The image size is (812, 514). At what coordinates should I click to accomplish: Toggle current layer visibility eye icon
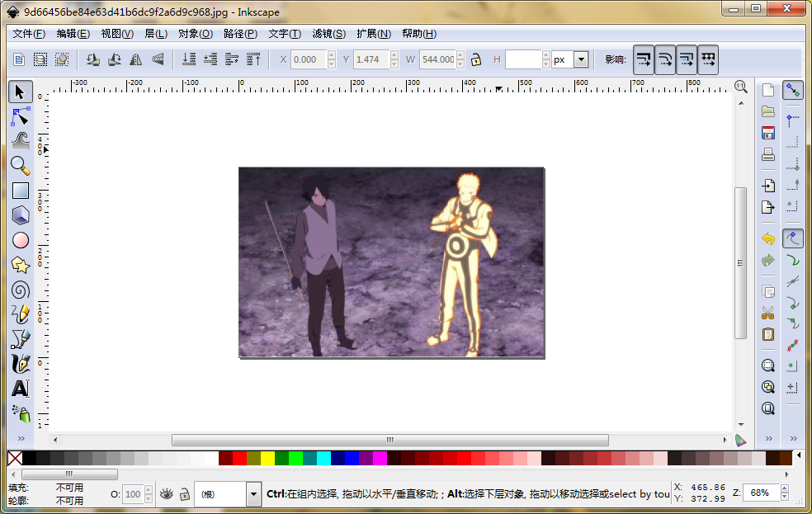[x=166, y=493]
